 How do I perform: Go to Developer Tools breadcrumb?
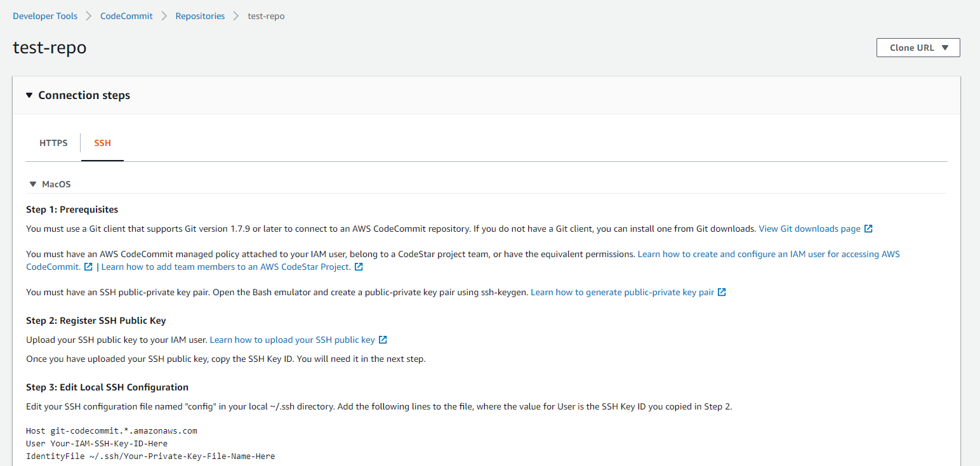point(45,16)
